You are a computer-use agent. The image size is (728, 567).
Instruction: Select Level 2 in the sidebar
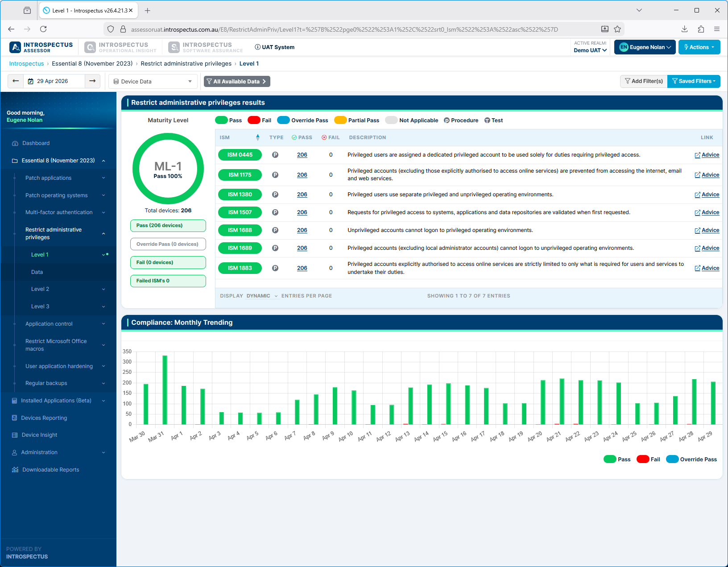coord(40,289)
